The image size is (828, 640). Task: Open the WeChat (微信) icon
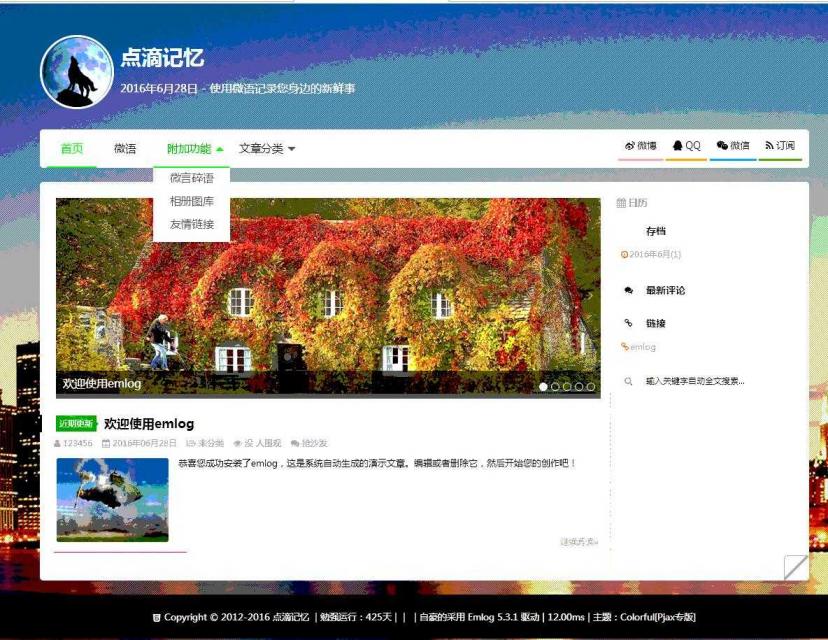722,144
